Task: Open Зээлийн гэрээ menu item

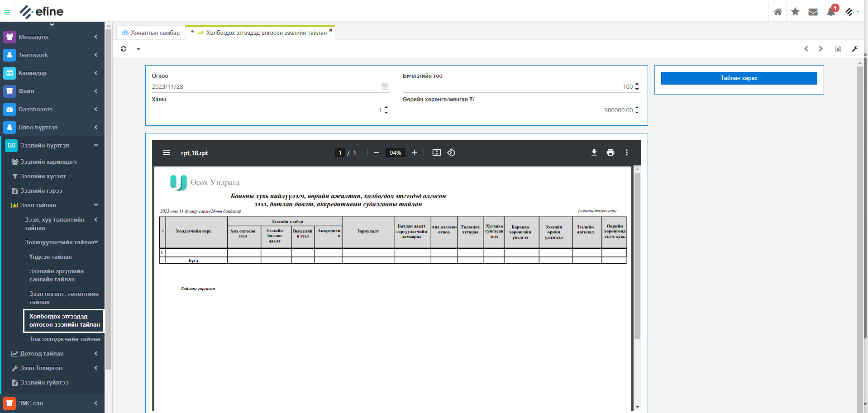Action: click(x=41, y=190)
